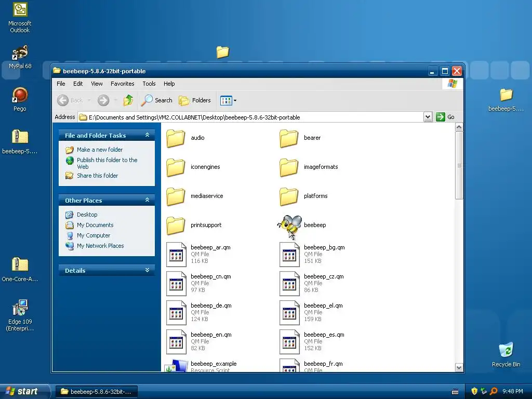Open the Help menu
Viewport: 532px width, 399px height.
[169, 84]
